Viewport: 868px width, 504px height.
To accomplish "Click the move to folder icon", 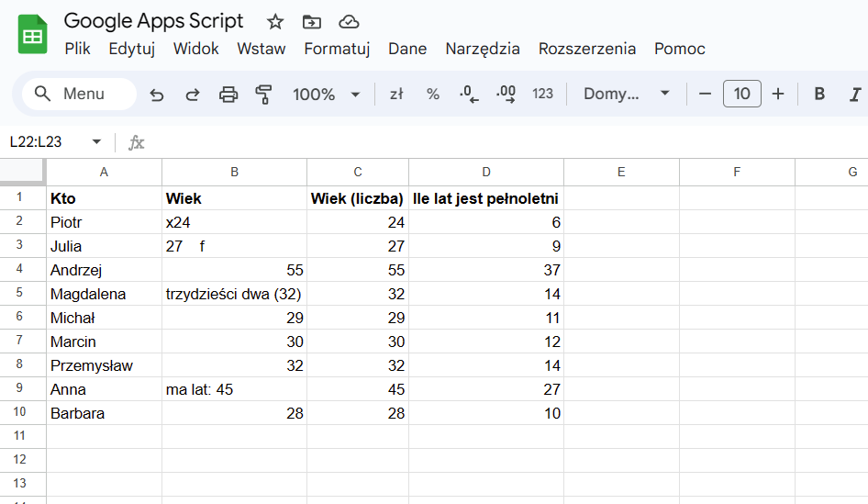I will [312, 22].
